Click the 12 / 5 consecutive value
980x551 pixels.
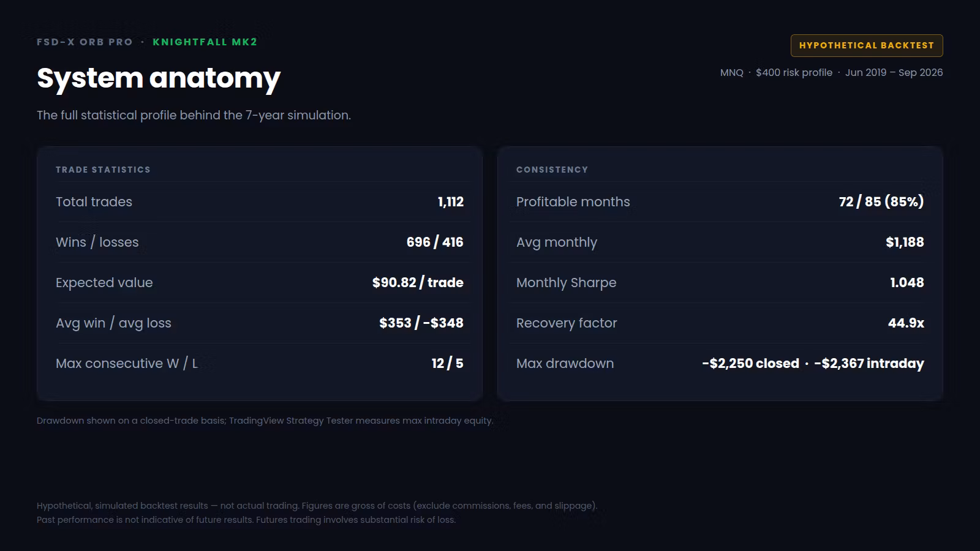click(447, 364)
